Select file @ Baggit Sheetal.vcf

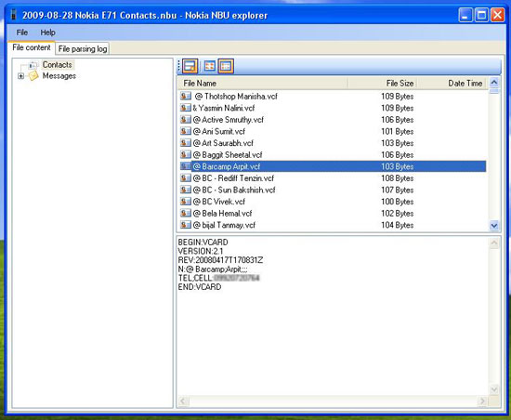tap(228, 155)
